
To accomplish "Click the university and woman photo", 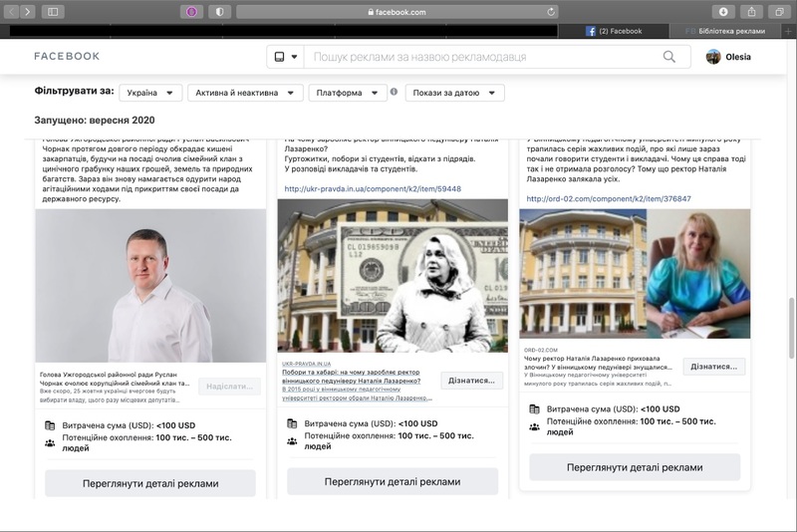I will [635, 274].
